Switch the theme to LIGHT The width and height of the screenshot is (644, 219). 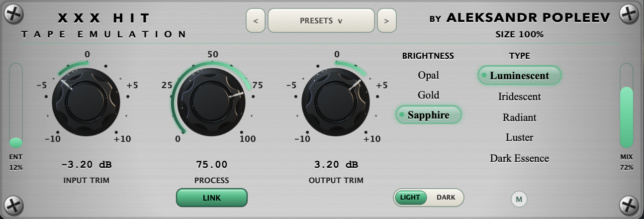[x=410, y=198]
